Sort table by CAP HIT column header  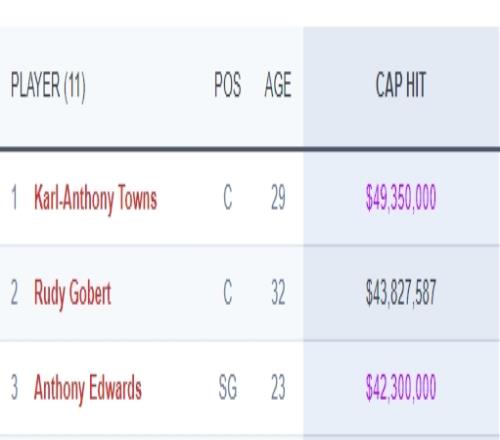click(x=401, y=85)
